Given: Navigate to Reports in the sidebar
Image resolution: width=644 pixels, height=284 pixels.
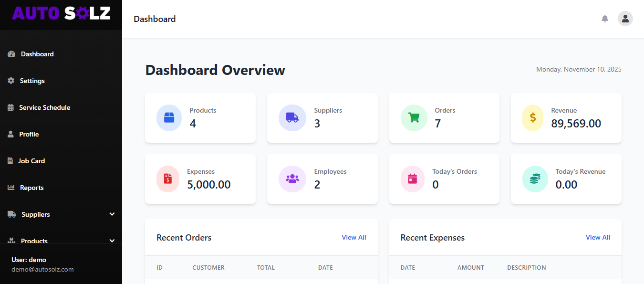Looking at the screenshot, I should coord(31,188).
